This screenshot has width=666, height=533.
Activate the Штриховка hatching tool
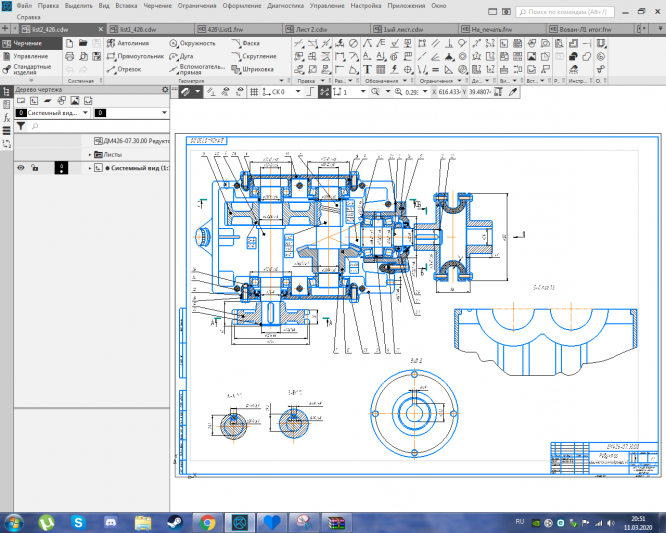(x=255, y=69)
